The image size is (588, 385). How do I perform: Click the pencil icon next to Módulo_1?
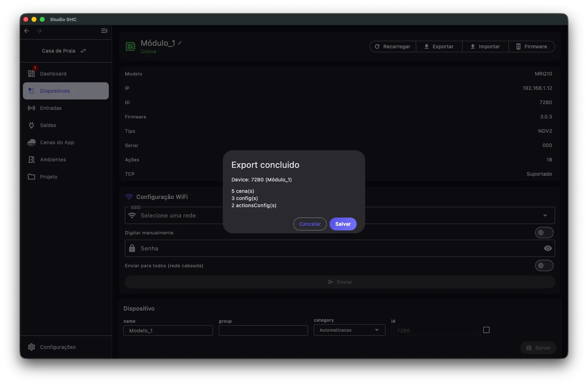tap(180, 43)
